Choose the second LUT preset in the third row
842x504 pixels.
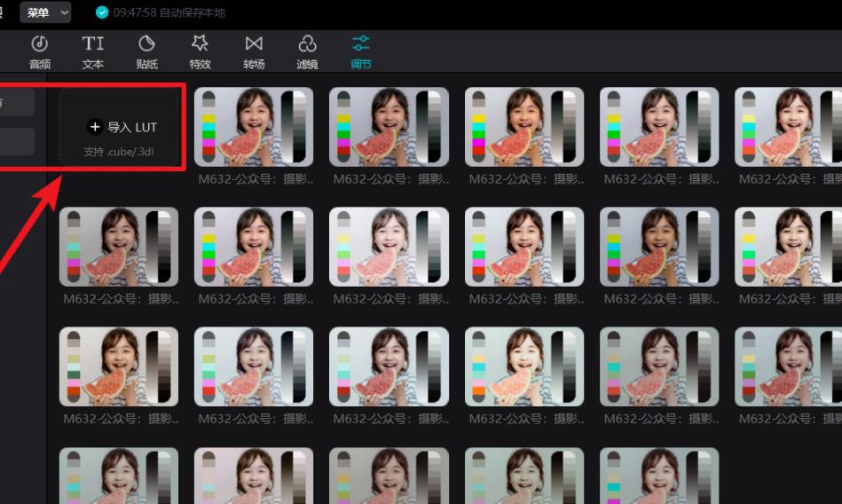(254, 366)
